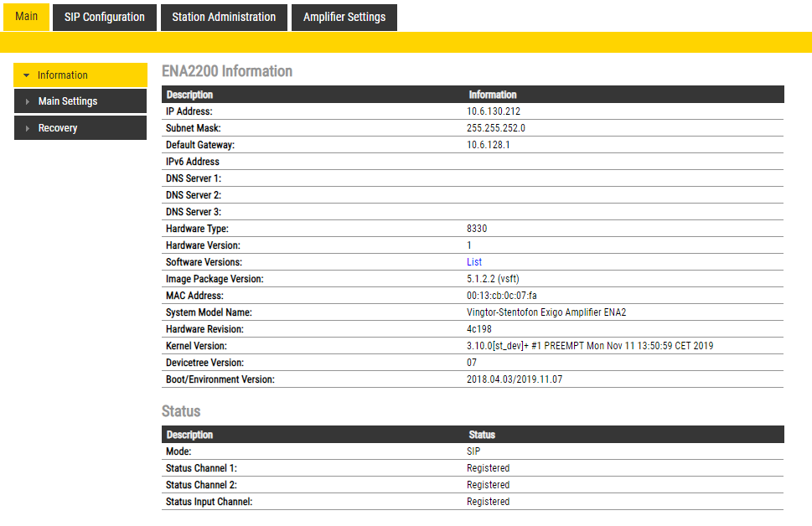Click the MAC address value 00:13:cb:0c:07:fa

click(x=502, y=296)
